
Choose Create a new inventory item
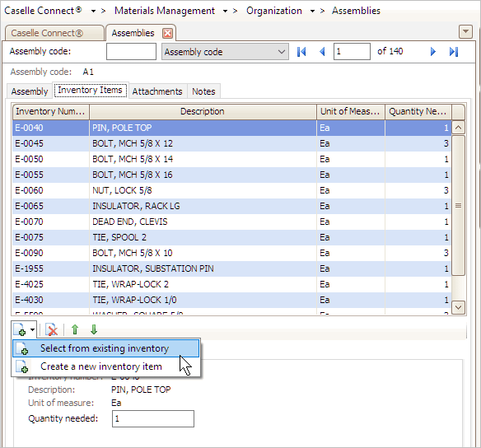[105, 366]
